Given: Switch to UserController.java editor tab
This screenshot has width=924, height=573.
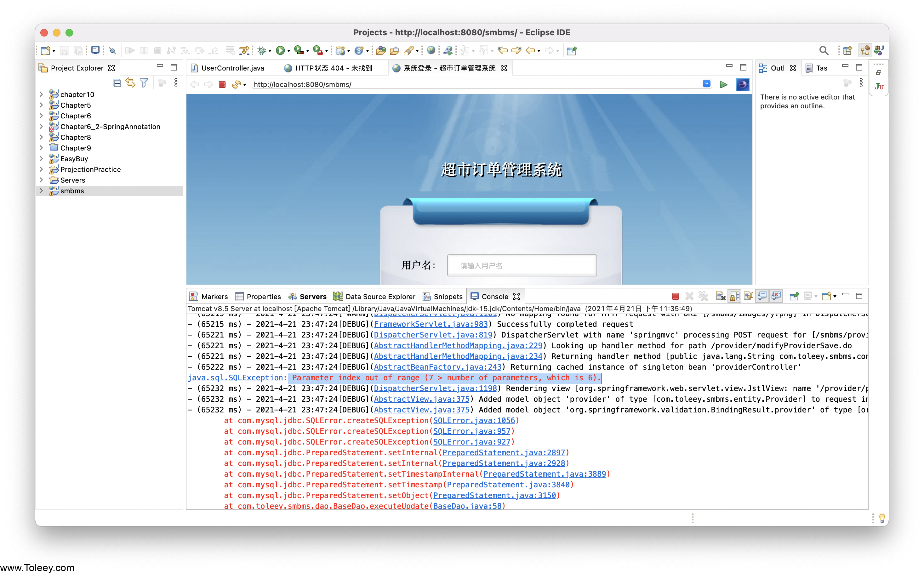Looking at the screenshot, I should (232, 68).
